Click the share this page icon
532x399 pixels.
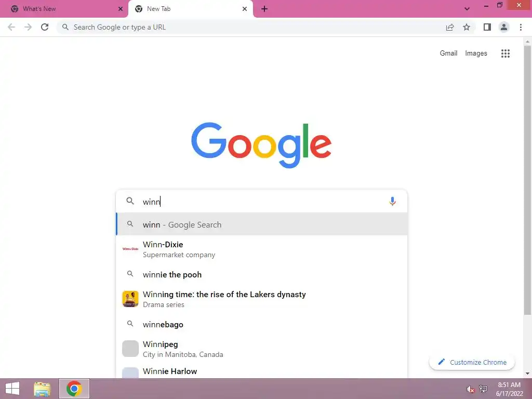(450, 27)
